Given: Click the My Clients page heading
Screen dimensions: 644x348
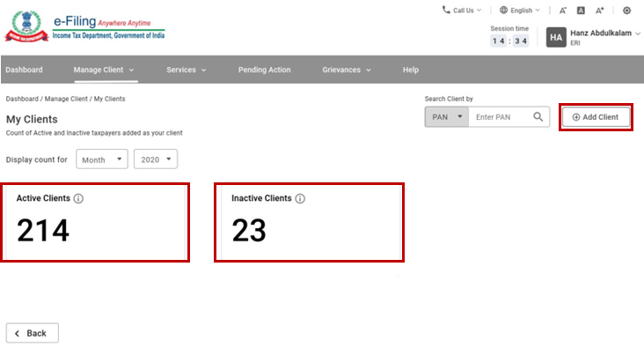Looking at the screenshot, I should tap(32, 119).
